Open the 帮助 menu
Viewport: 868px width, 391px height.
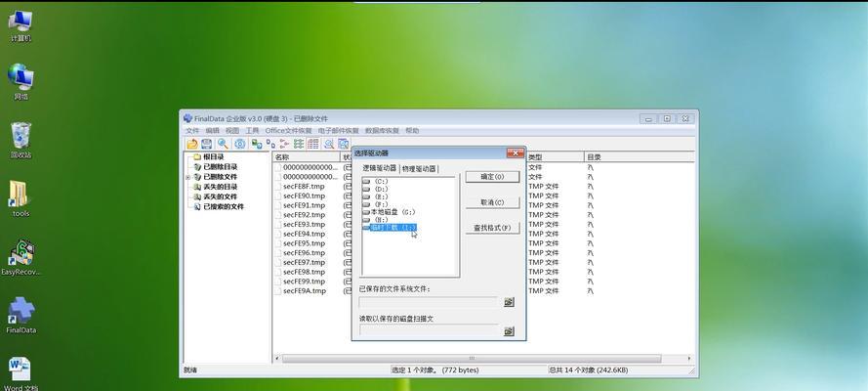coord(412,131)
